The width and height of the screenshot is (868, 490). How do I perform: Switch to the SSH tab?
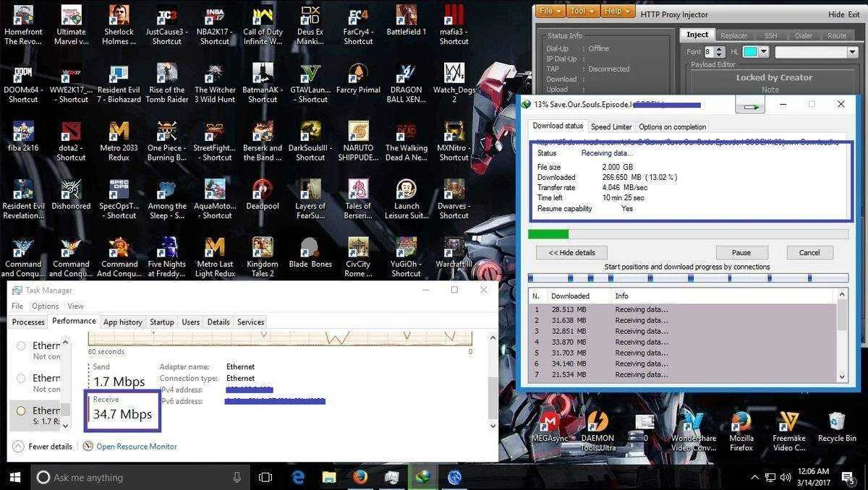coord(770,35)
